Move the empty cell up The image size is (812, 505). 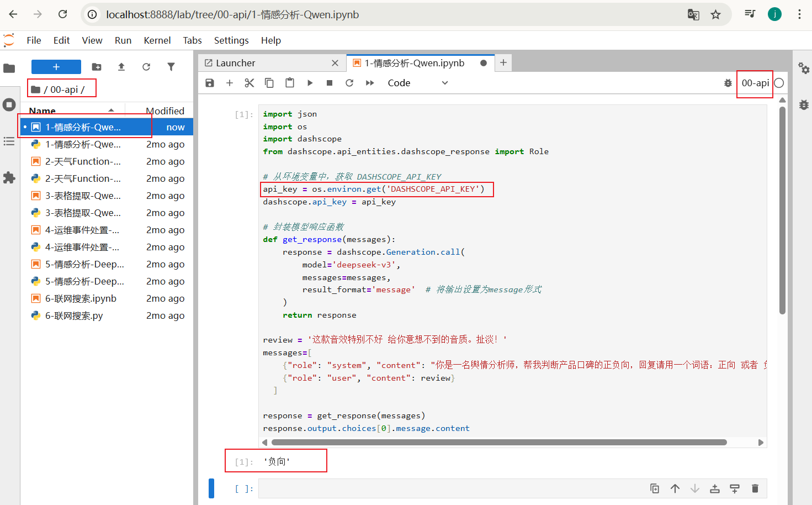point(675,488)
